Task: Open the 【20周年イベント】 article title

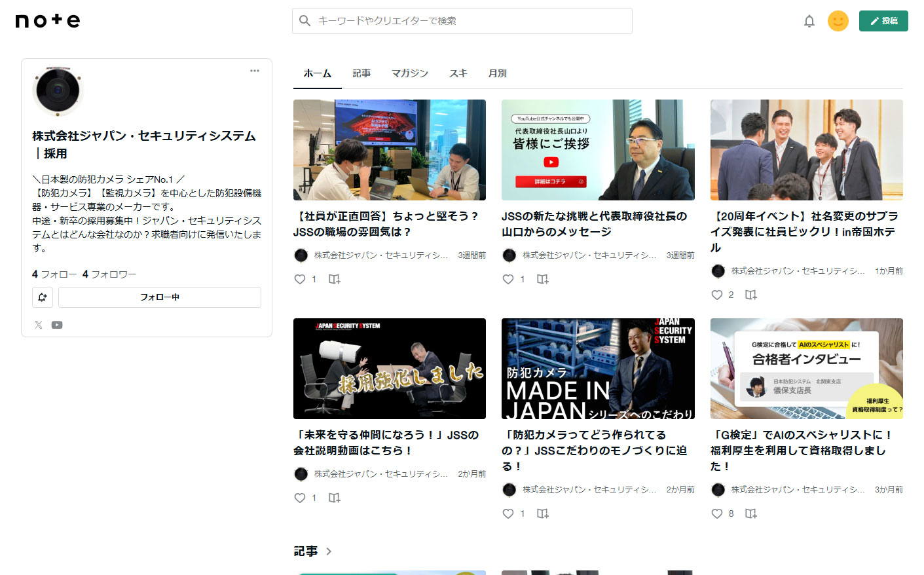Action: click(x=805, y=232)
